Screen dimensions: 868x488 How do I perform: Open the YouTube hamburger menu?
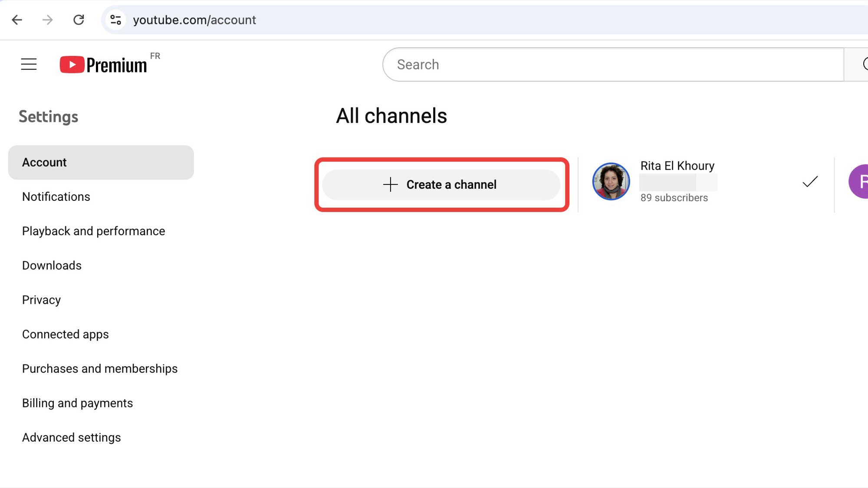click(x=28, y=64)
